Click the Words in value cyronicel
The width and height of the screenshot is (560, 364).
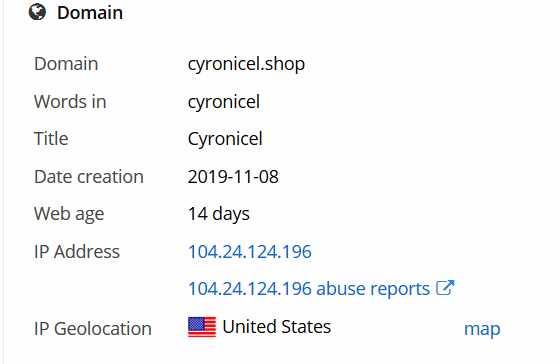tap(224, 102)
